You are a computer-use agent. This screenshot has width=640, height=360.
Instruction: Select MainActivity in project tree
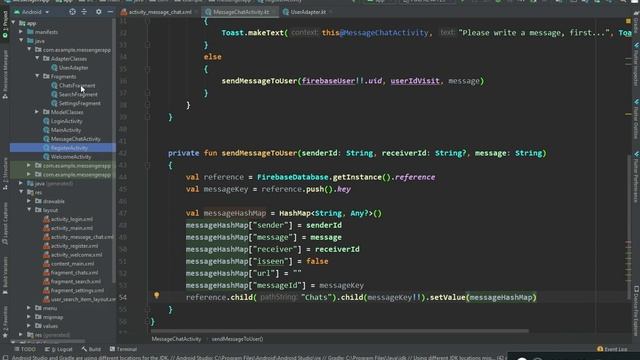coord(62,130)
